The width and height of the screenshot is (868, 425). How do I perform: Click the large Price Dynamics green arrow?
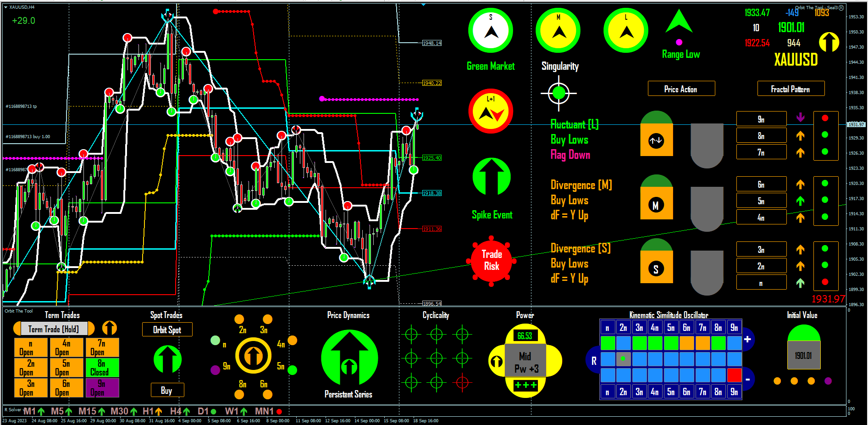coord(349,357)
